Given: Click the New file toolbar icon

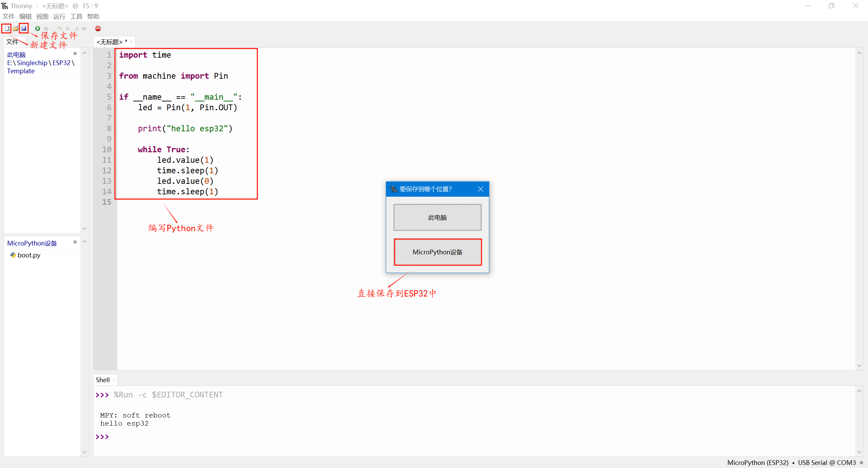Looking at the screenshot, I should [7, 28].
